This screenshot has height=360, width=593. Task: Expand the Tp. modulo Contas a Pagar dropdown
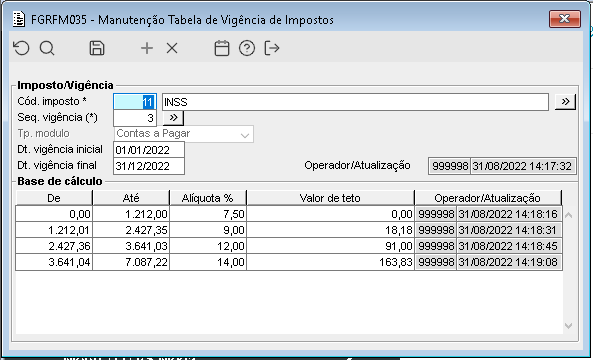tap(245, 134)
